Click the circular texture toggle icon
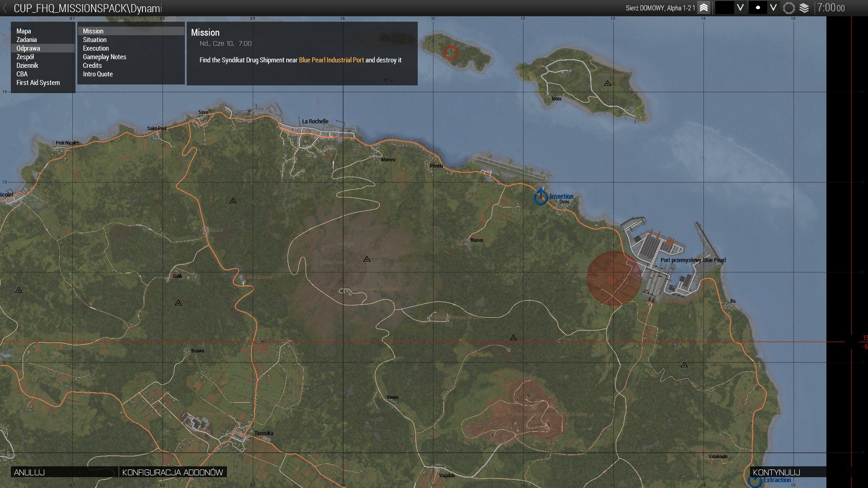The width and height of the screenshot is (868, 488). [x=788, y=8]
